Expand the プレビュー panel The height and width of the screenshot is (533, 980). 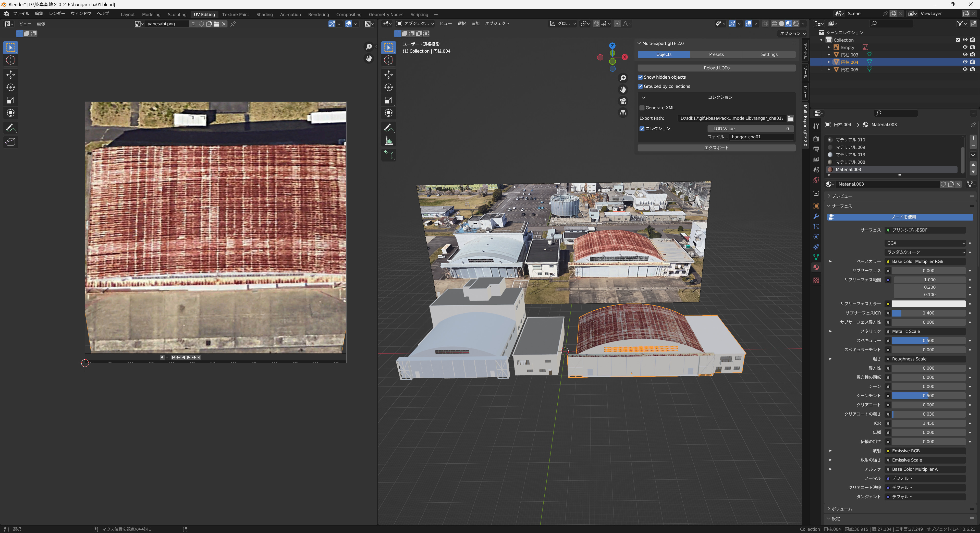pyautogui.click(x=841, y=196)
